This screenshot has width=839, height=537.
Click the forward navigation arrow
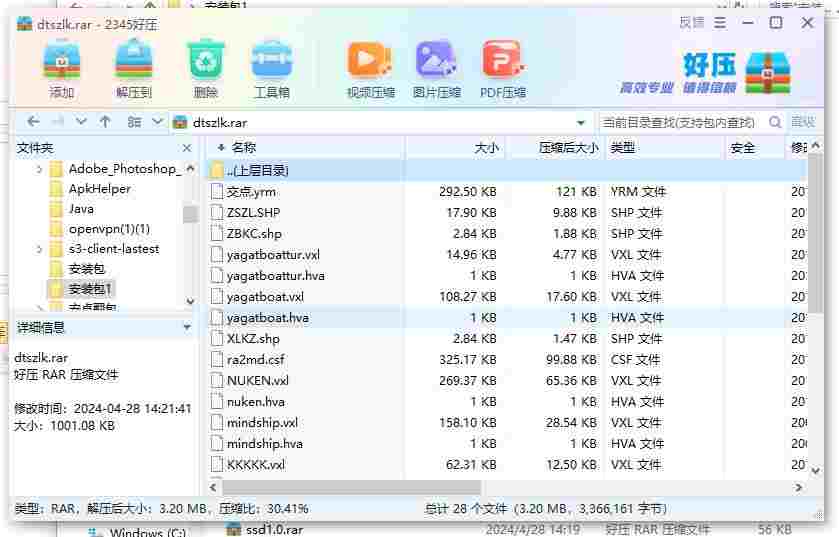pyautogui.click(x=57, y=122)
